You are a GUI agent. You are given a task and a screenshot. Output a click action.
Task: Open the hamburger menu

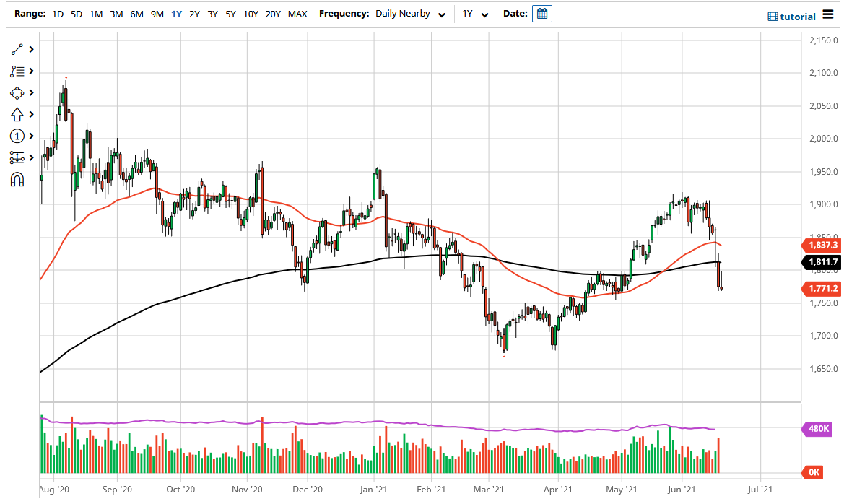[x=828, y=15]
